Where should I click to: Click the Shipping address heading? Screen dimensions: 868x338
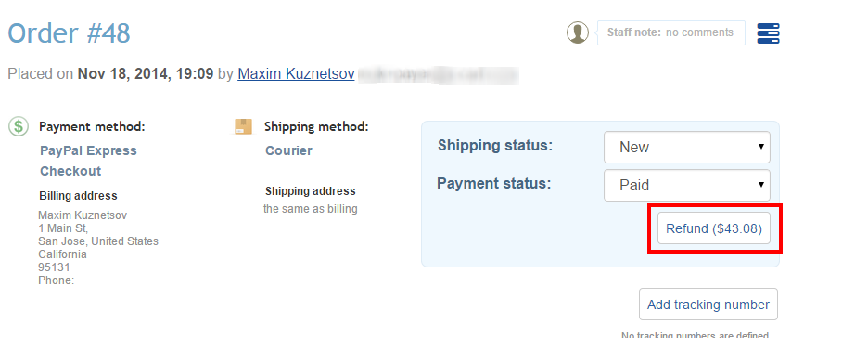point(311,191)
